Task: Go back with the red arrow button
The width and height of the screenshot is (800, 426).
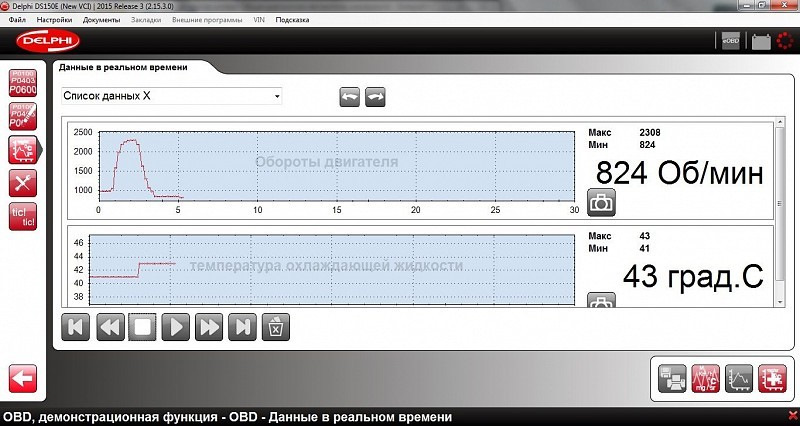Action: coord(23,378)
